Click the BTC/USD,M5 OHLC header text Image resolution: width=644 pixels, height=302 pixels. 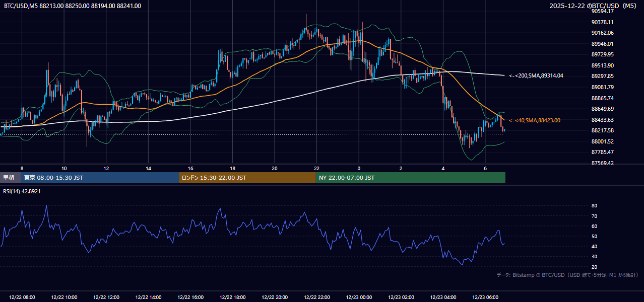pyautogui.click(x=73, y=6)
